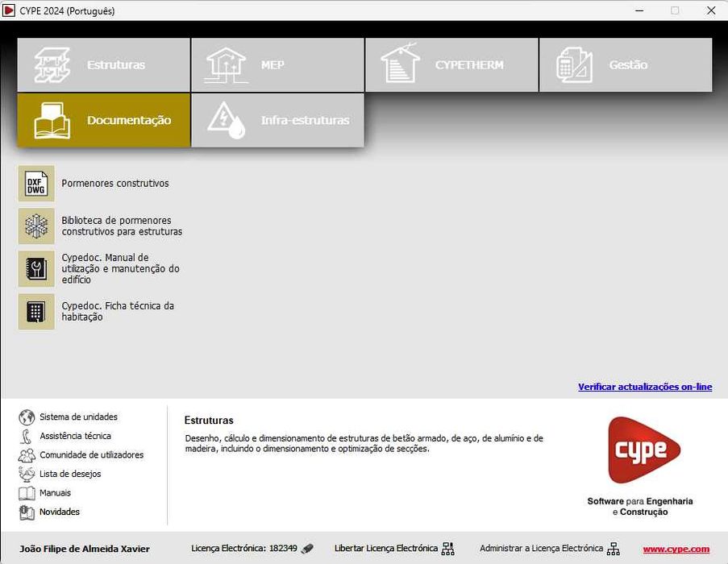Click the people icon for Comunidade de utilizadores
Viewport: 728px width, 564px height.
pos(27,455)
